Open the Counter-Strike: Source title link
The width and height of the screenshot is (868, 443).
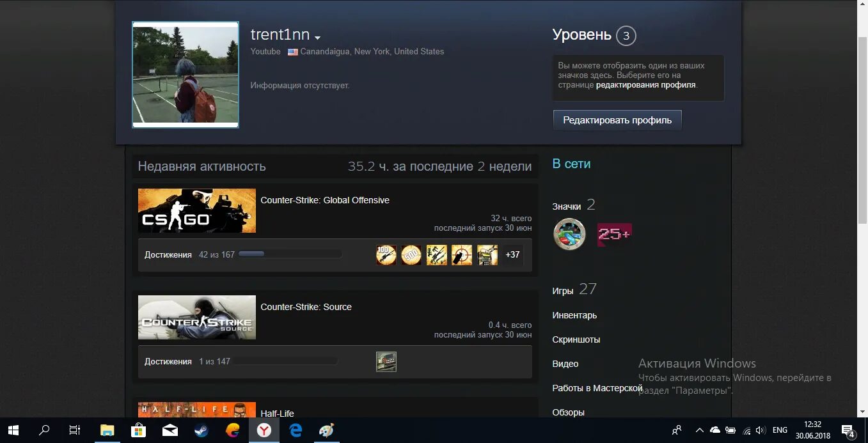(x=306, y=307)
